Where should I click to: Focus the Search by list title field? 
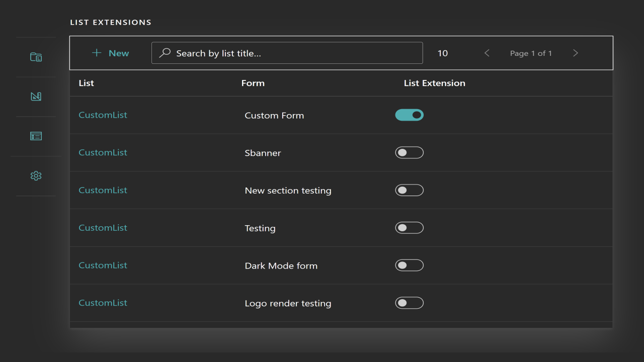point(287,53)
